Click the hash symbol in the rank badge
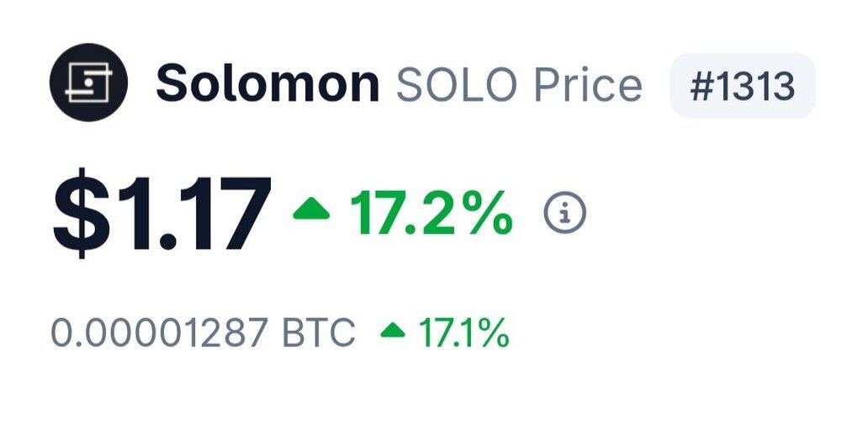 (x=700, y=86)
